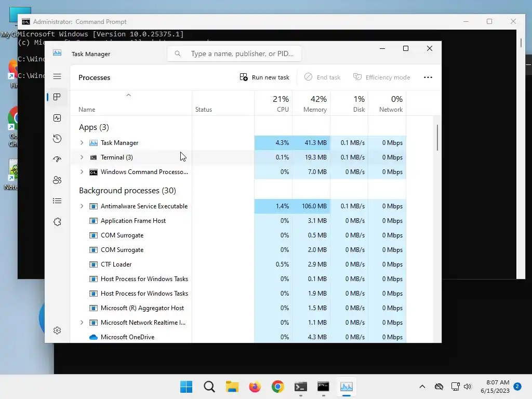Open File Explorer from the taskbar
Screen dimensions: 532x399
click(232, 387)
